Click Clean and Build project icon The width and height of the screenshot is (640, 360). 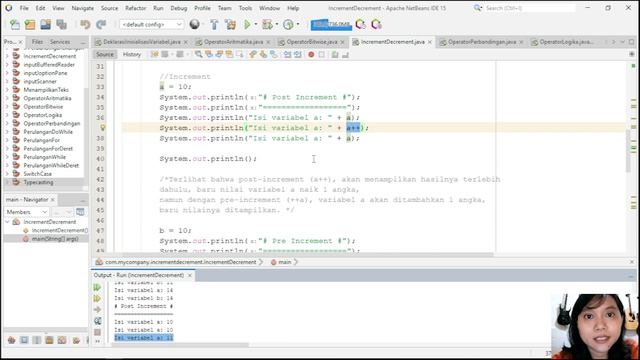(x=231, y=24)
